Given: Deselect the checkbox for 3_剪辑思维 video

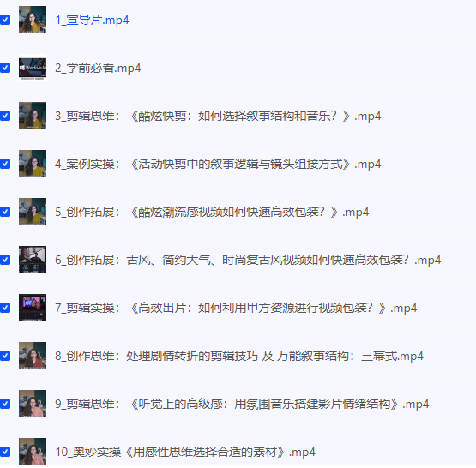Looking at the screenshot, I should click(x=5, y=116).
